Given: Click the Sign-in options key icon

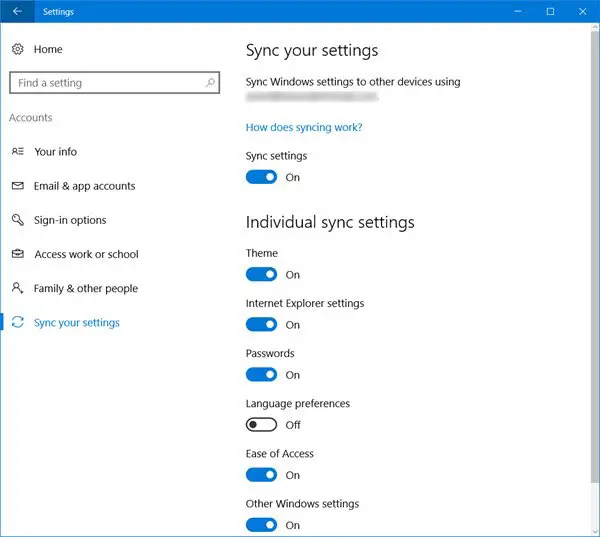Looking at the screenshot, I should [17, 220].
